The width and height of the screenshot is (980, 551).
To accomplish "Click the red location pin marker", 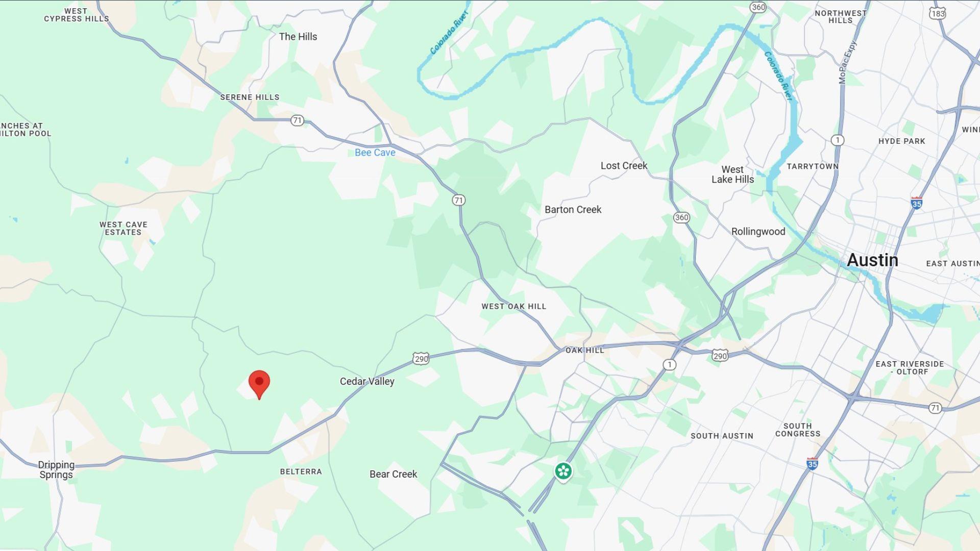I will click(259, 385).
